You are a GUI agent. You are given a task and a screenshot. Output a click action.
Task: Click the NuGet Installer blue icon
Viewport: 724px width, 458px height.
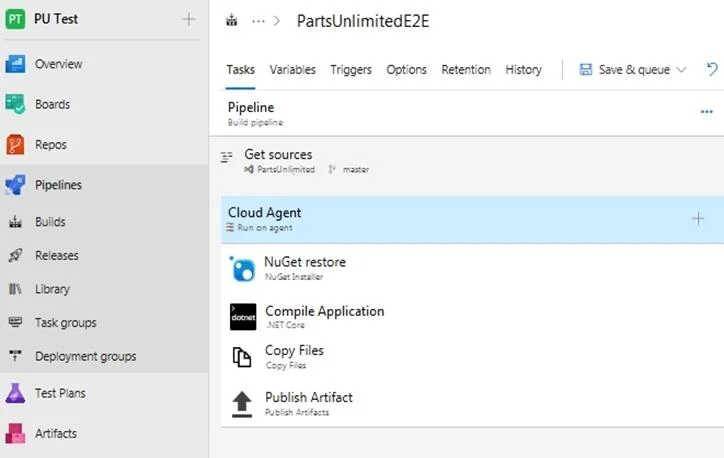(x=242, y=269)
